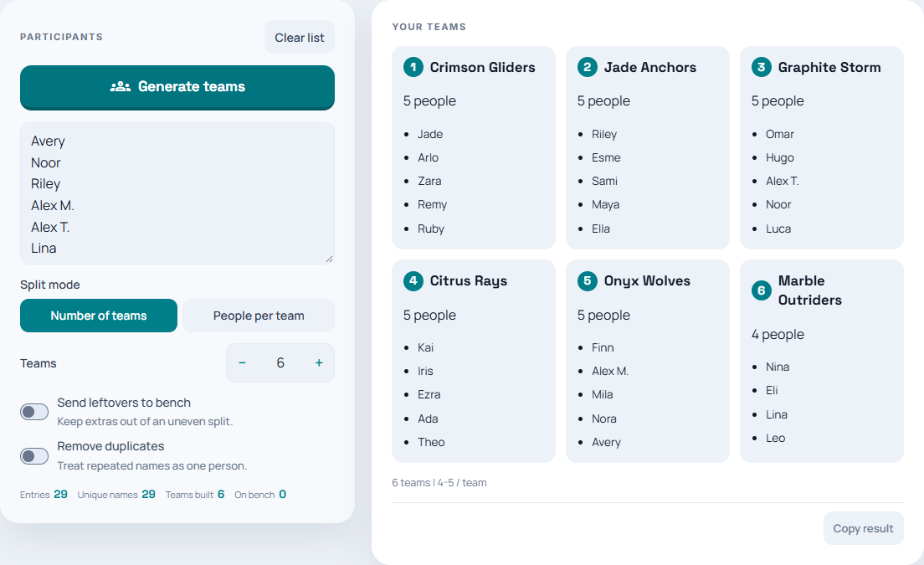Click Kai in Citrus Rays team
Image resolution: width=924 pixels, height=565 pixels.
coord(425,347)
